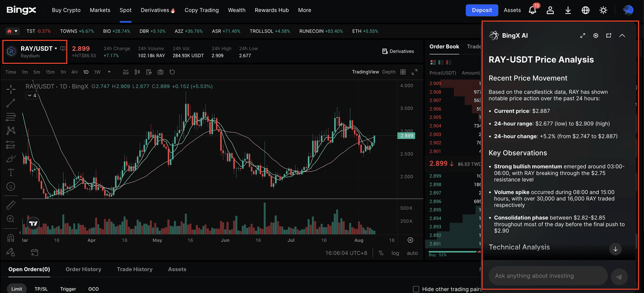Open the Trade History tab
The image size is (644, 293).
click(x=135, y=269)
